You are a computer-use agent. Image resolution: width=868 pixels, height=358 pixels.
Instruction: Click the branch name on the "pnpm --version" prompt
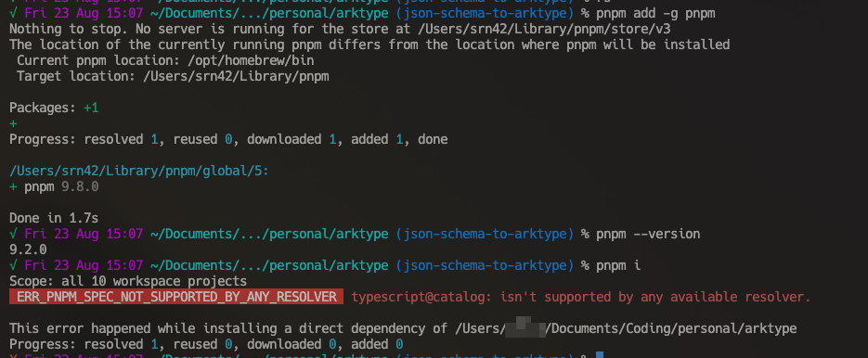[485, 234]
